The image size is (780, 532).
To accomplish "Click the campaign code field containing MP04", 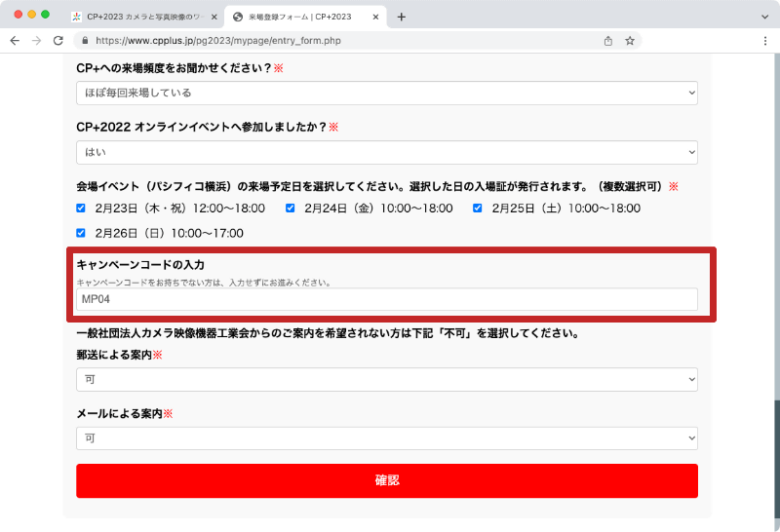I will (387, 299).
